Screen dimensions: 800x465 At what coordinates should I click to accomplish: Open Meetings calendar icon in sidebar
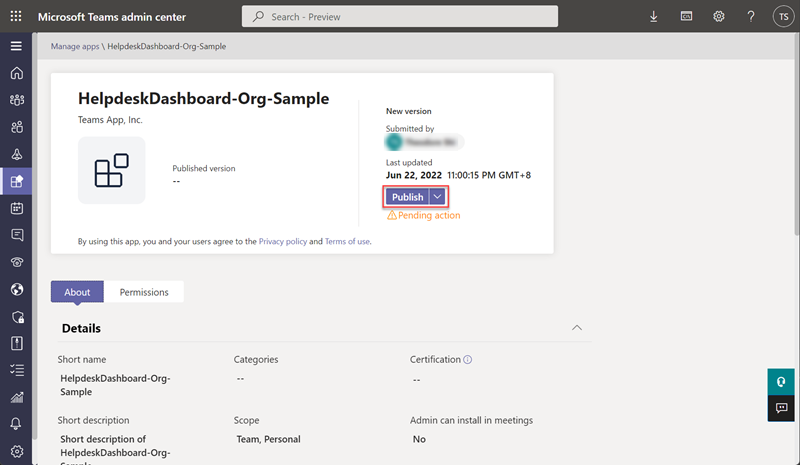pyautogui.click(x=17, y=208)
